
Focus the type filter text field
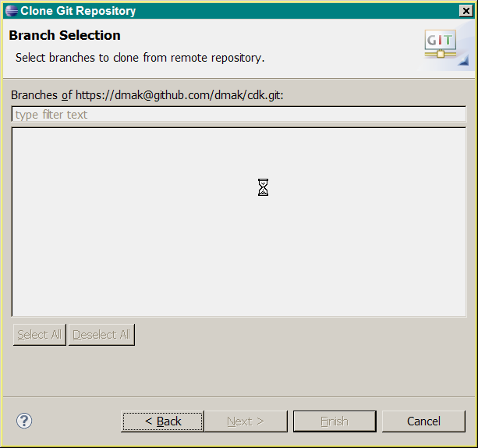point(239,115)
